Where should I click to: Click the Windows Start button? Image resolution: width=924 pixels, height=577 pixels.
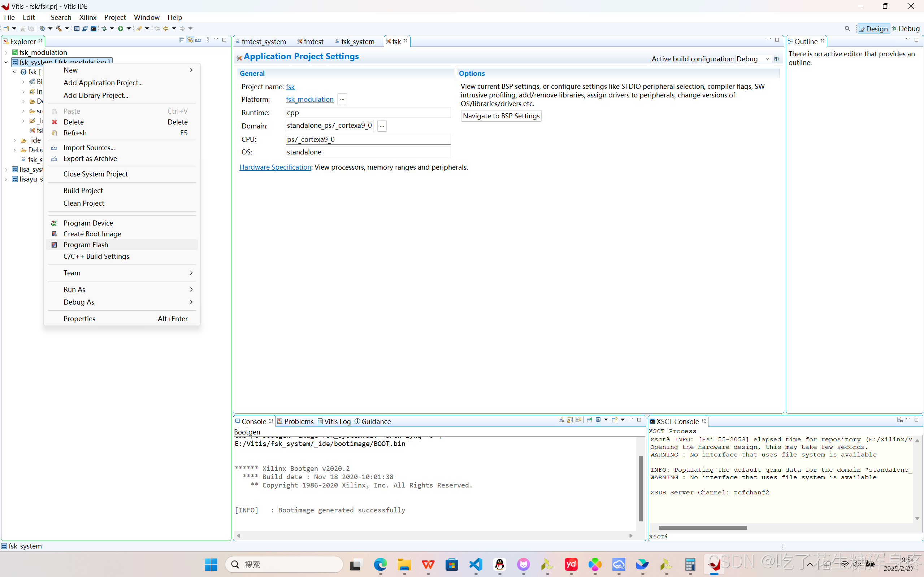[x=211, y=564]
